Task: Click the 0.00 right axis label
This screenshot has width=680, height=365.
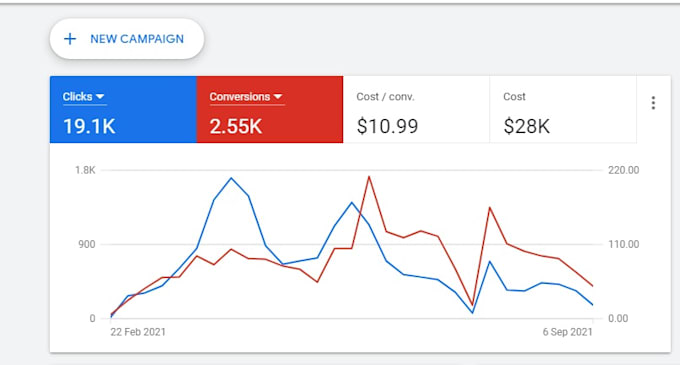Action: [x=618, y=319]
